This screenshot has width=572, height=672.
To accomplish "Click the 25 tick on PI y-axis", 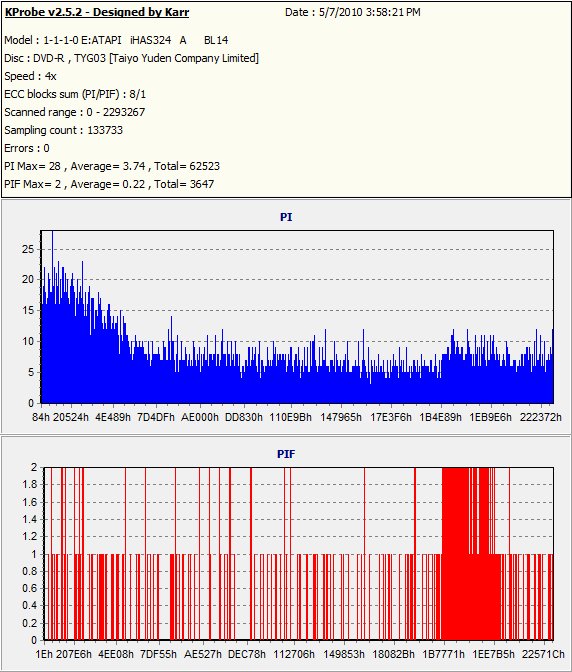I will click(x=27, y=249).
